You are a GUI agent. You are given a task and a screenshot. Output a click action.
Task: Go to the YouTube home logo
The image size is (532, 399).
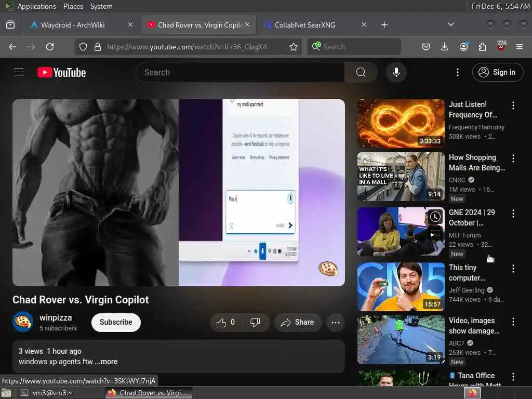click(61, 72)
